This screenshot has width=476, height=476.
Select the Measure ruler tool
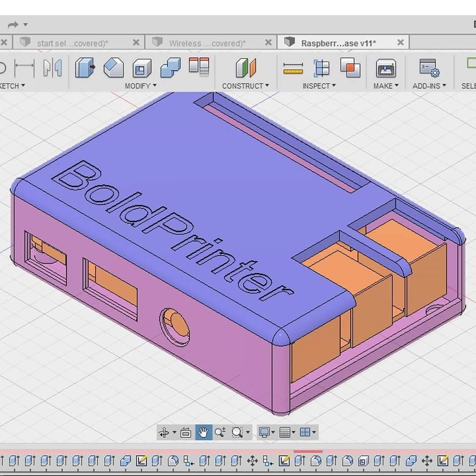293,68
